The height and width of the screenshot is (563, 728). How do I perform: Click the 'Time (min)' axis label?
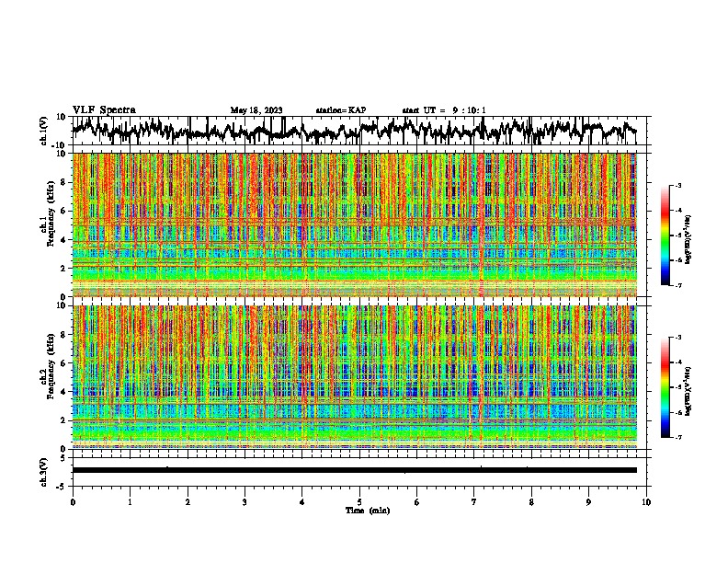pyautogui.click(x=368, y=511)
